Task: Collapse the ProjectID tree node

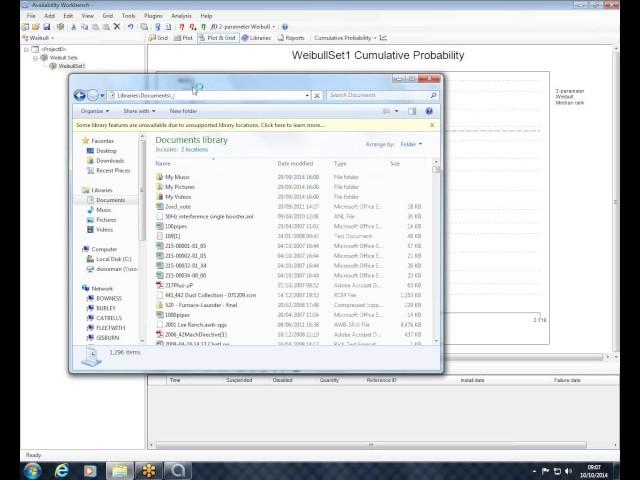Action: 27,49
